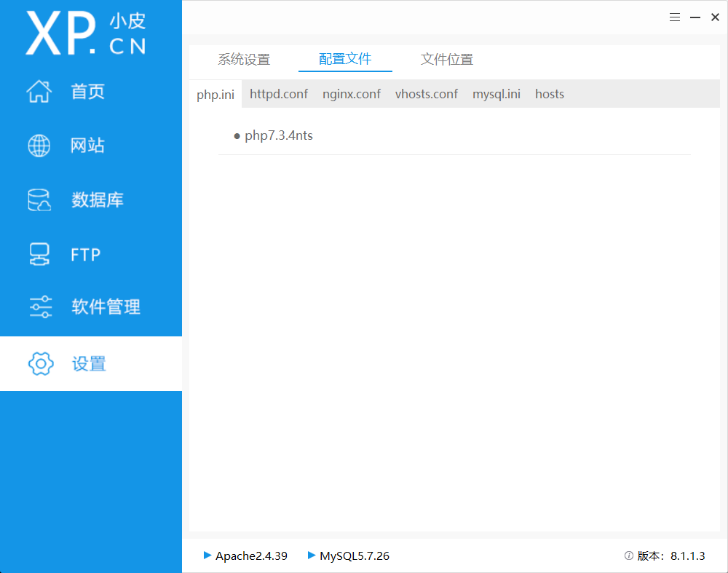Select the vhosts.conf config tab
Screen dimensions: 728x573
(427, 93)
